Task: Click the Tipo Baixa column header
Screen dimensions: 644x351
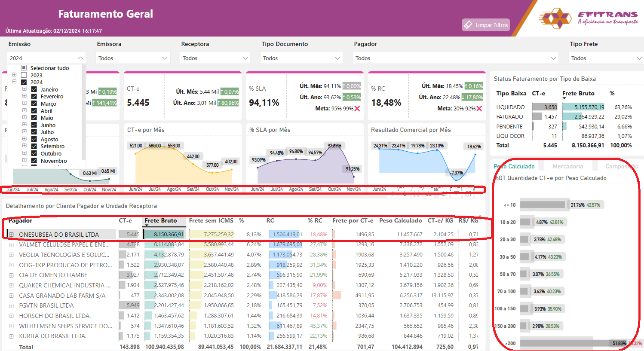Action: 511,93
